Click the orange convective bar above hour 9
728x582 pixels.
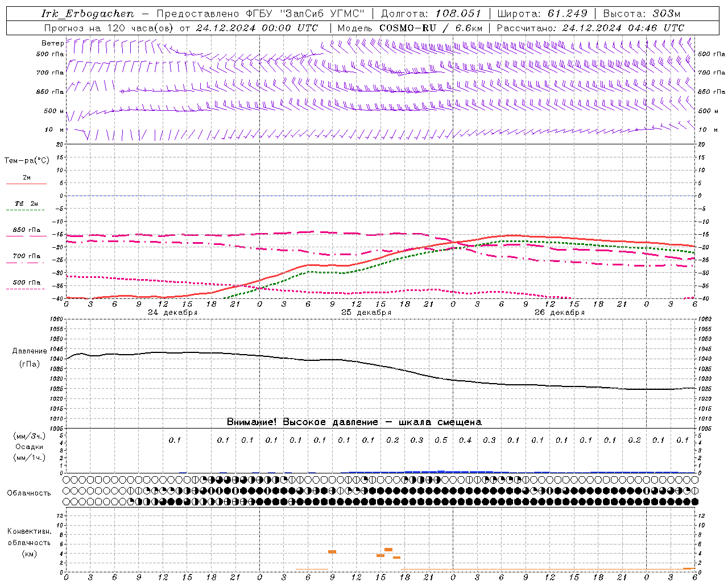pos(332,552)
